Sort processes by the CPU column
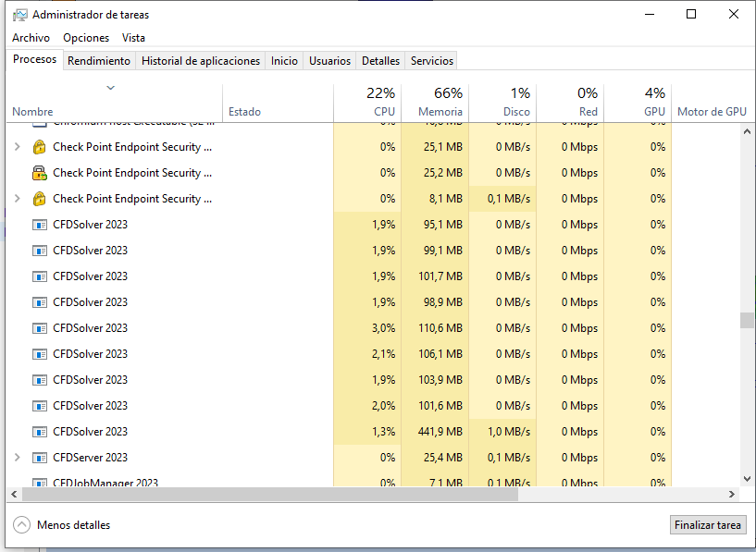756x552 pixels. tap(383, 102)
